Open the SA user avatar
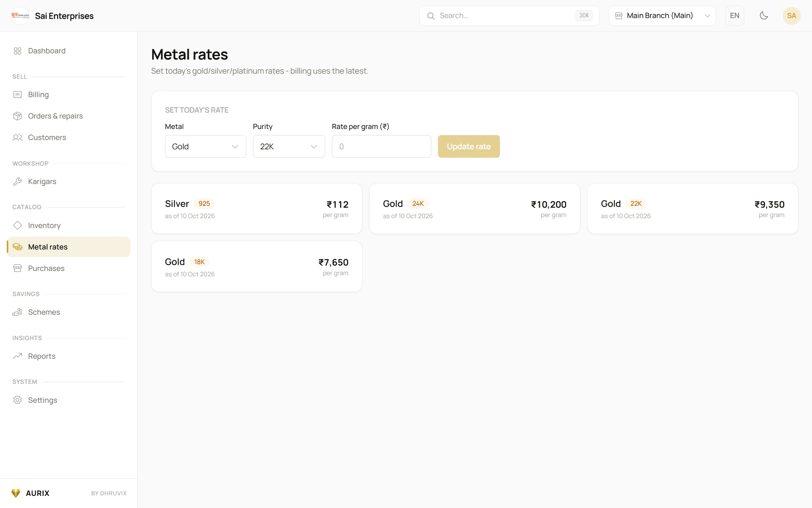This screenshot has height=508, width=812. tap(791, 16)
